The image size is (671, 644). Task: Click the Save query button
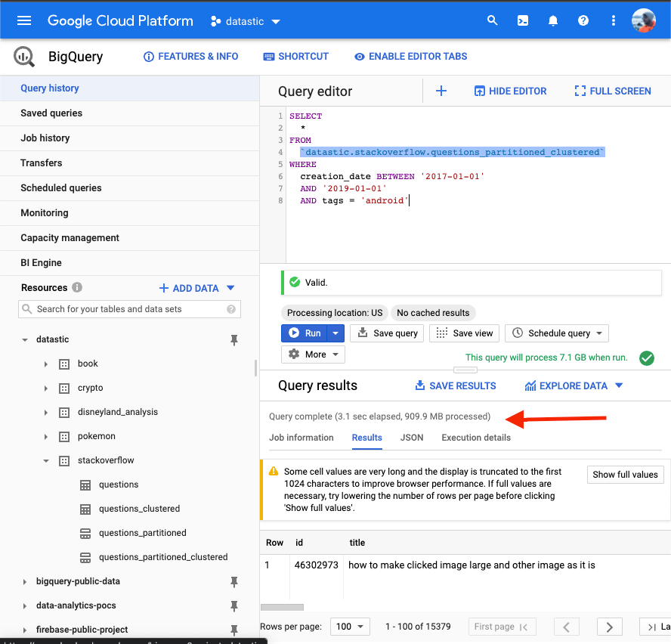388,333
